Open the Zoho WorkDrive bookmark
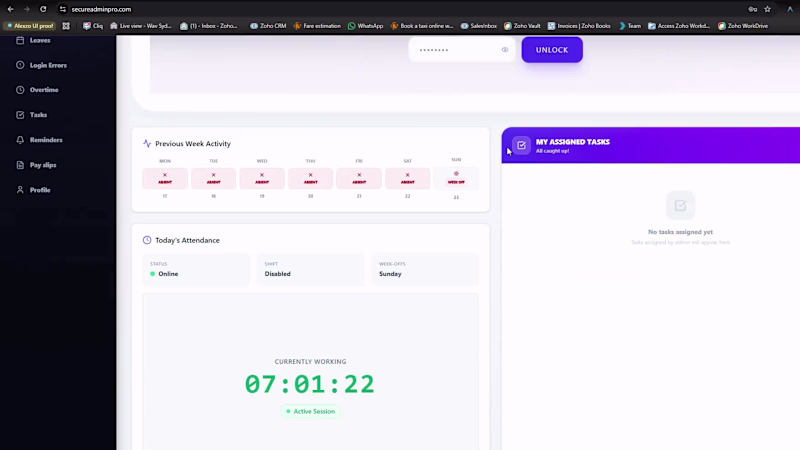 pos(743,26)
